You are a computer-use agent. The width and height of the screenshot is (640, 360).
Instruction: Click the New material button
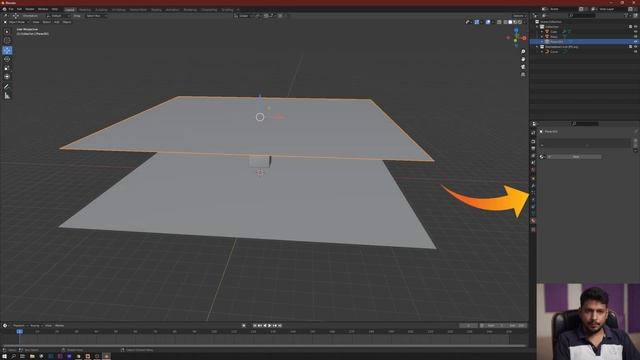pyautogui.click(x=576, y=157)
